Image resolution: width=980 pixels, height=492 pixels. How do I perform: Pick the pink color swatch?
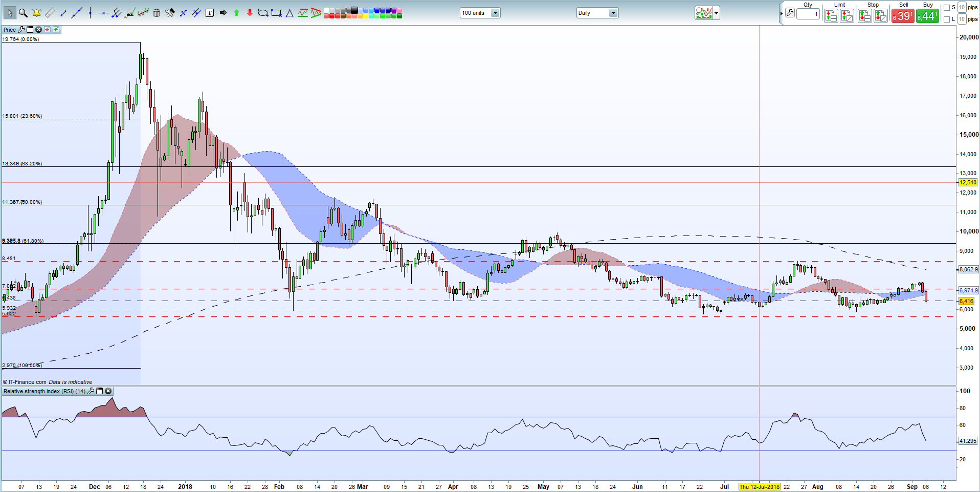(x=399, y=10)
